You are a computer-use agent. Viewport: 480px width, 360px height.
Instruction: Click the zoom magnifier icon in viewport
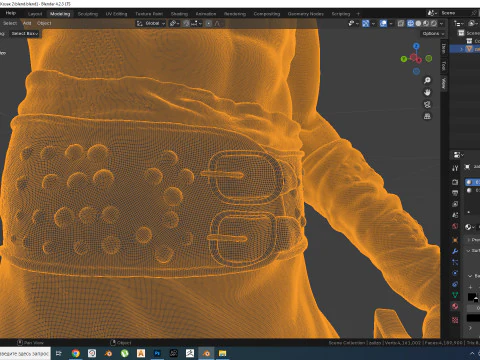click(x=427, y=80)
